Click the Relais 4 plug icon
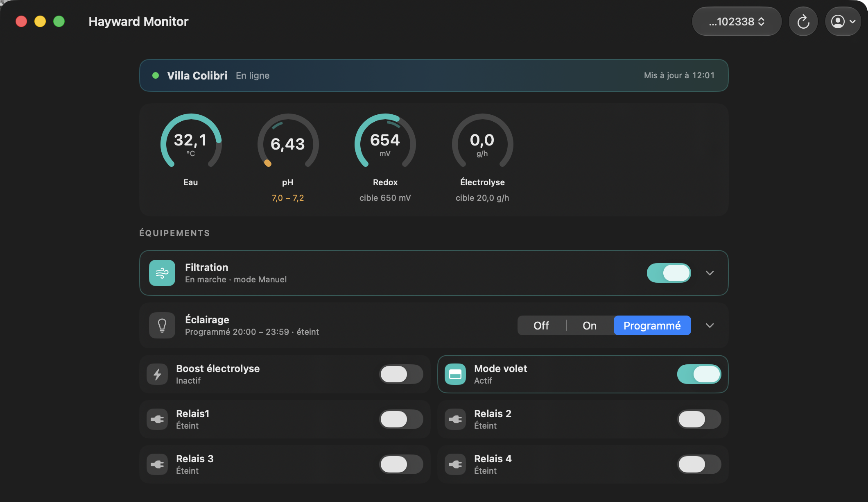This screenshot has width=868, height=502. (455, 464)
